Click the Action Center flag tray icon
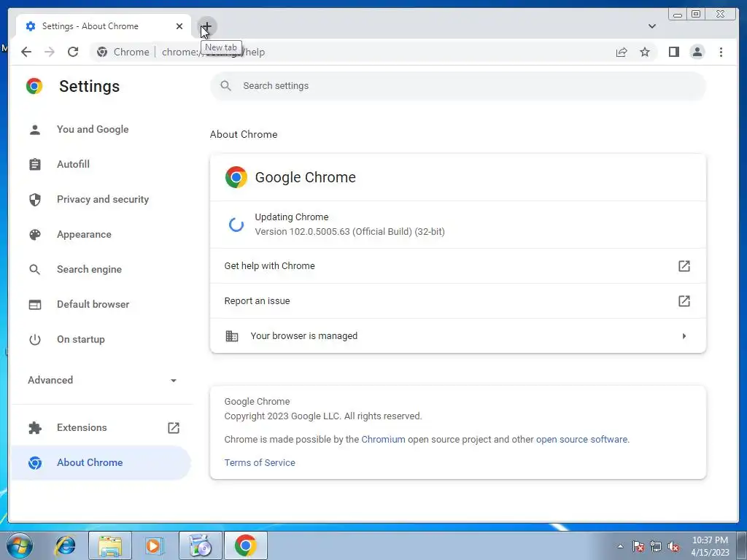 click(x=638, y=547)
